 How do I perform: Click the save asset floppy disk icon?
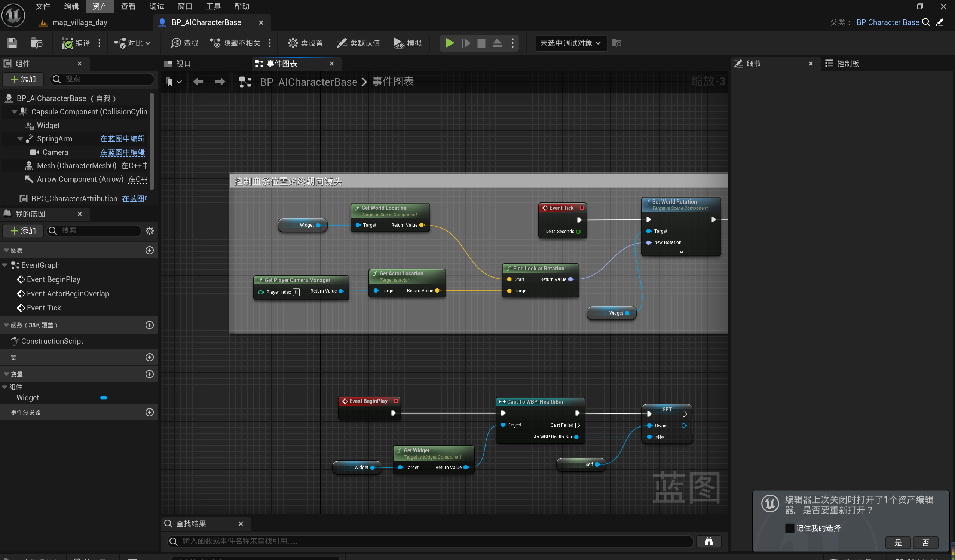[12, 43]
